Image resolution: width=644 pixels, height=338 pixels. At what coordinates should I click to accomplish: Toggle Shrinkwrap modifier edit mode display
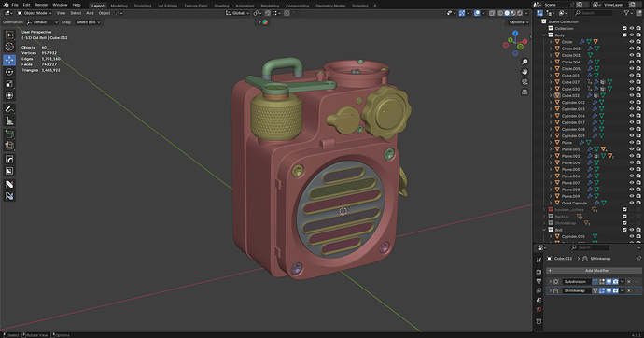tap(602, 290)
